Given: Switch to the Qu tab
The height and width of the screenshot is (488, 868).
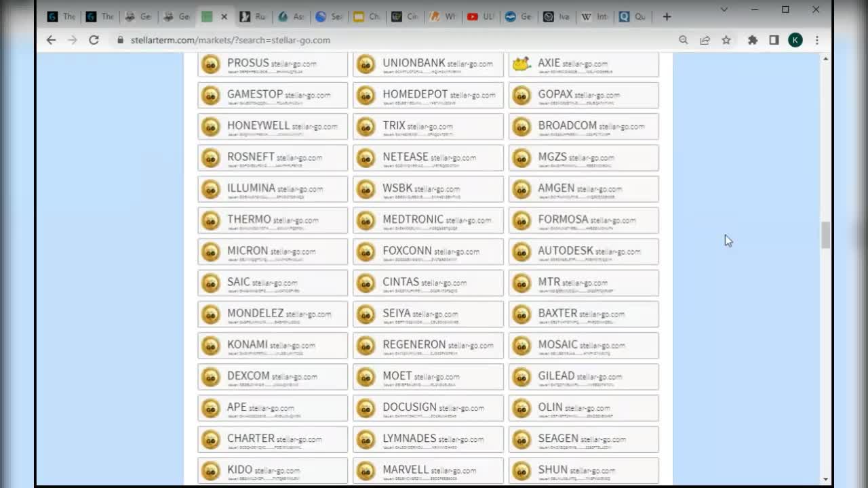Looking at the screenshot, I should [633, 16].
